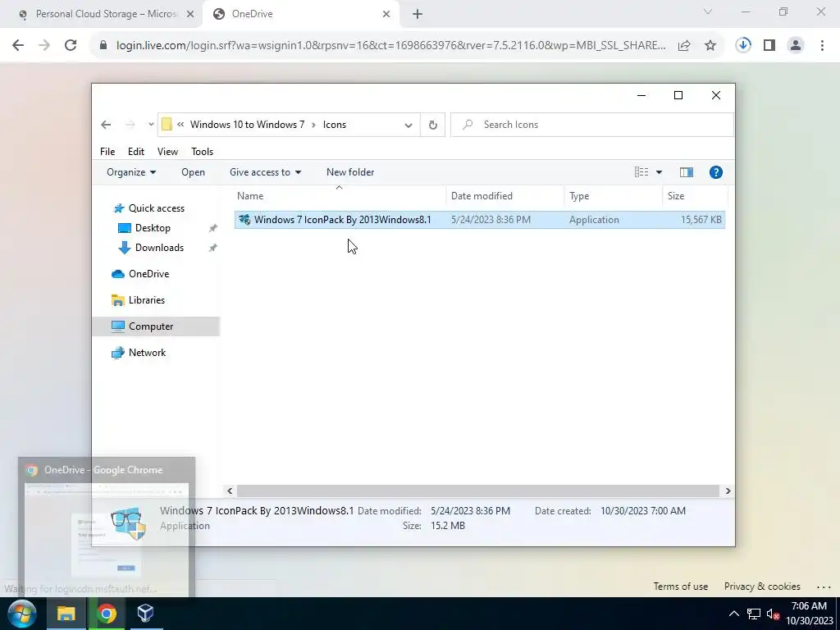The height and width of the screenshot is (630, 840).
Task: Click Chrome taskbar icon
Action: point(106,614)
